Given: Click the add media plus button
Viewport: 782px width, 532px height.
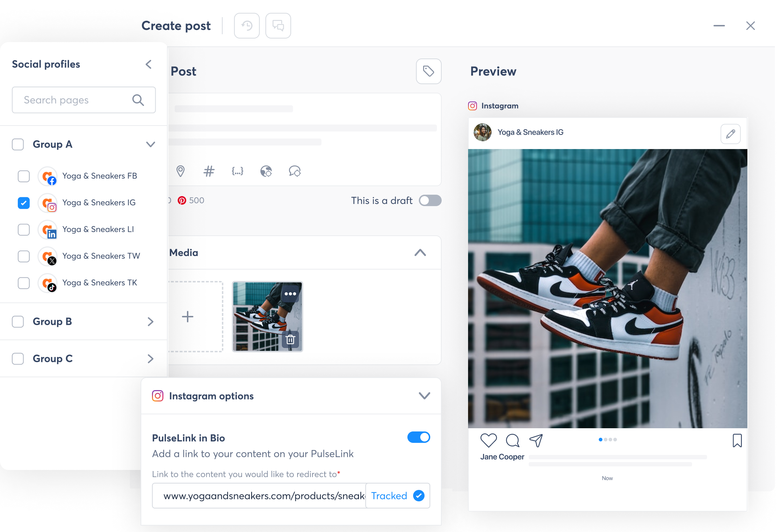Looking at the screenshot, I should pos(188,316).
